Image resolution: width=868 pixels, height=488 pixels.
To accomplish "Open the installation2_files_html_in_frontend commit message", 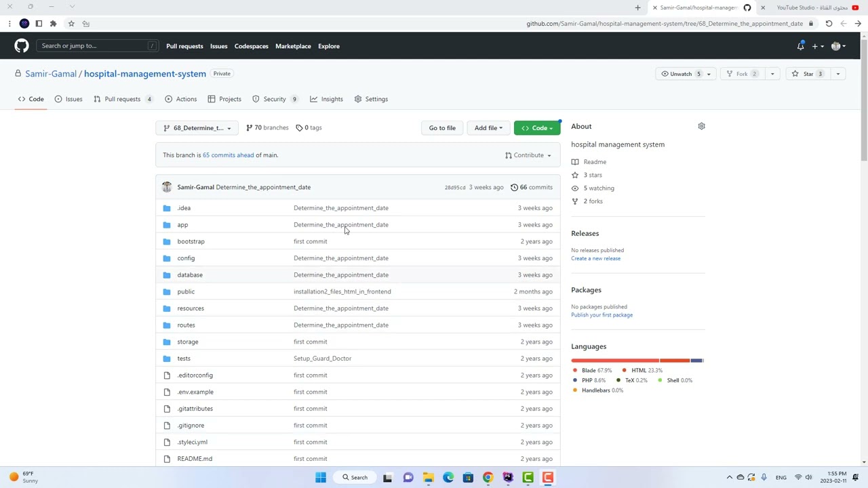I will pos(342,291).
